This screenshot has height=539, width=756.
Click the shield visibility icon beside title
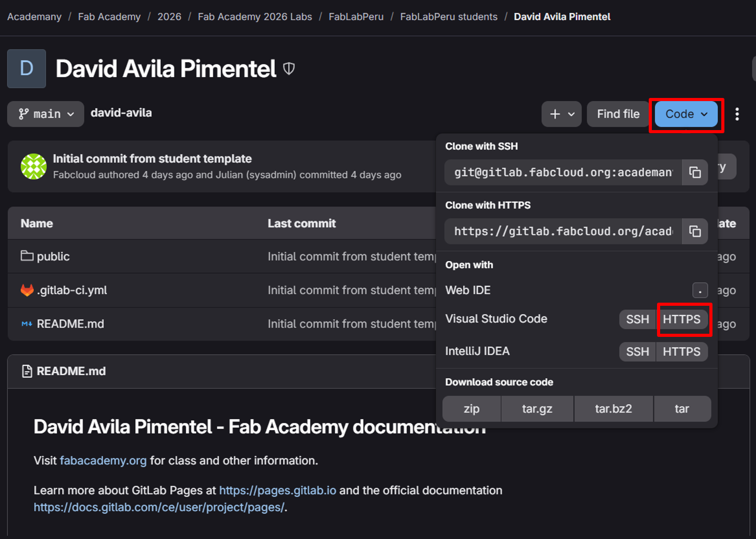pos(289,68)
